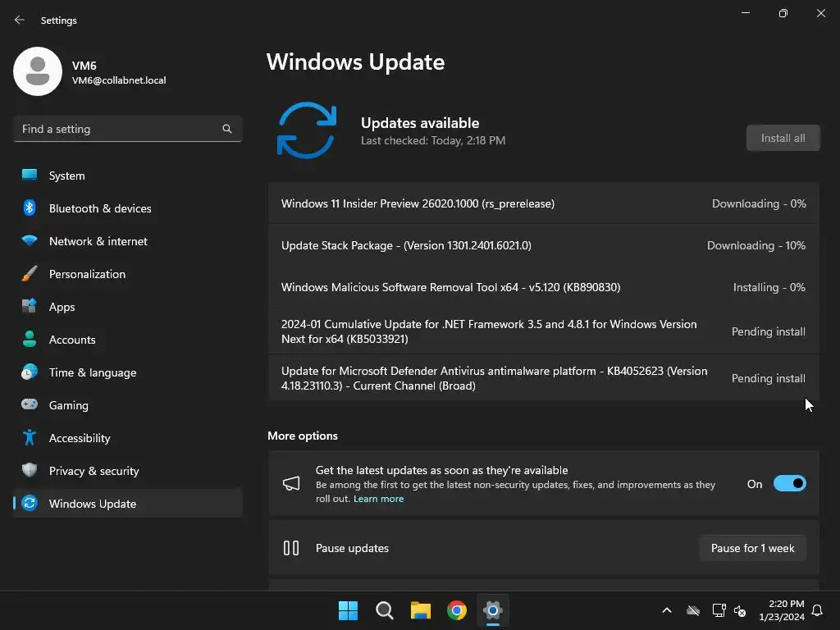This screenshot has height=630, width=840.
Task: Click the Apps icon in sidebar
Action: 30,306
